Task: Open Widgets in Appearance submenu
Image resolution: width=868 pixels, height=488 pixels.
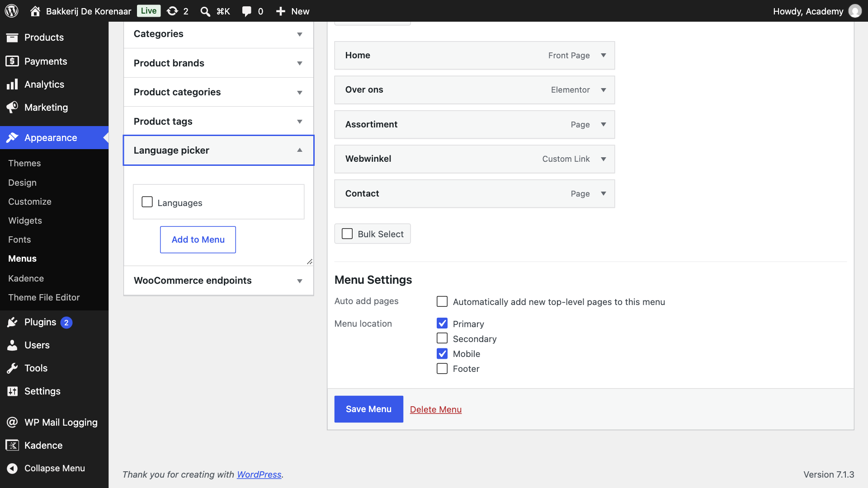Action: (25, 221)
